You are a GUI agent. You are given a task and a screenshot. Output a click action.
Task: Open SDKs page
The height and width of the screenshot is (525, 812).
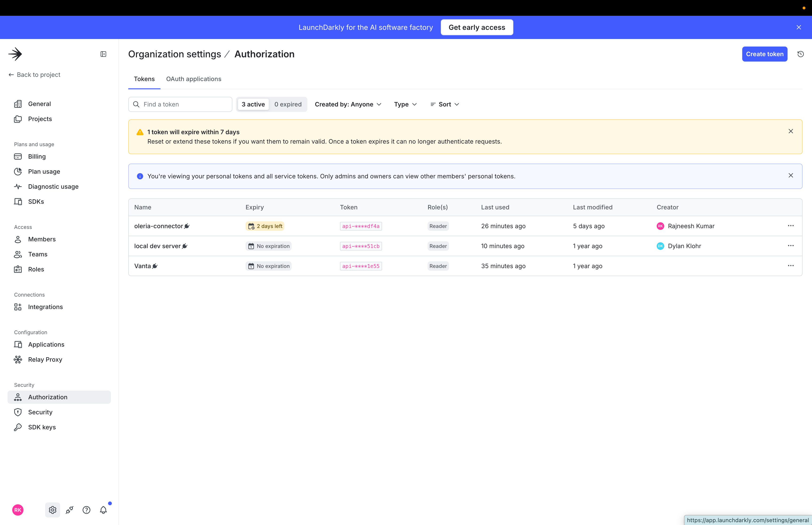[x=59, y=201]
